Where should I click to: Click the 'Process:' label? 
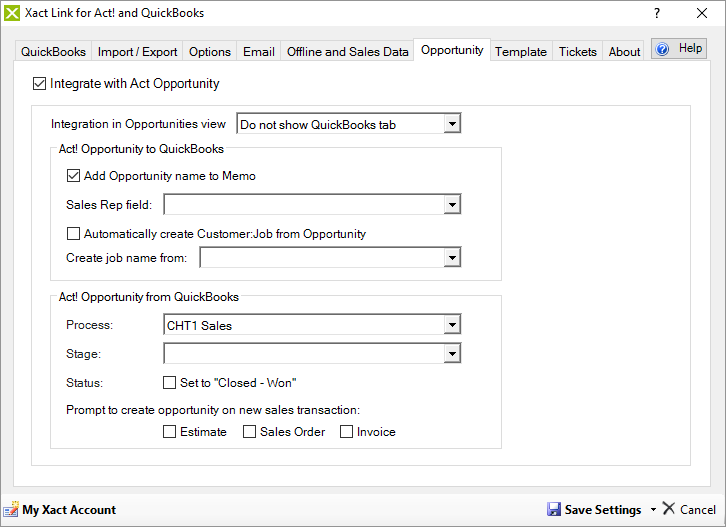[89, 325]
